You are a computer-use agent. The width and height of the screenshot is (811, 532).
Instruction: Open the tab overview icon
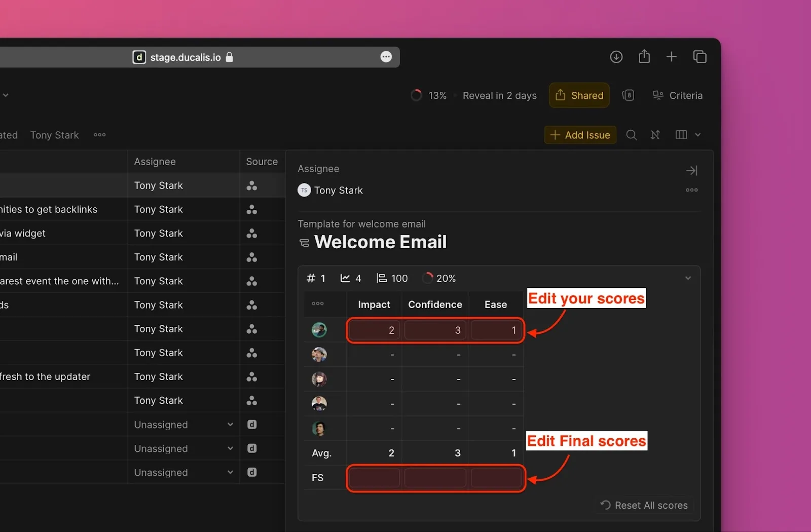(699, 57)
